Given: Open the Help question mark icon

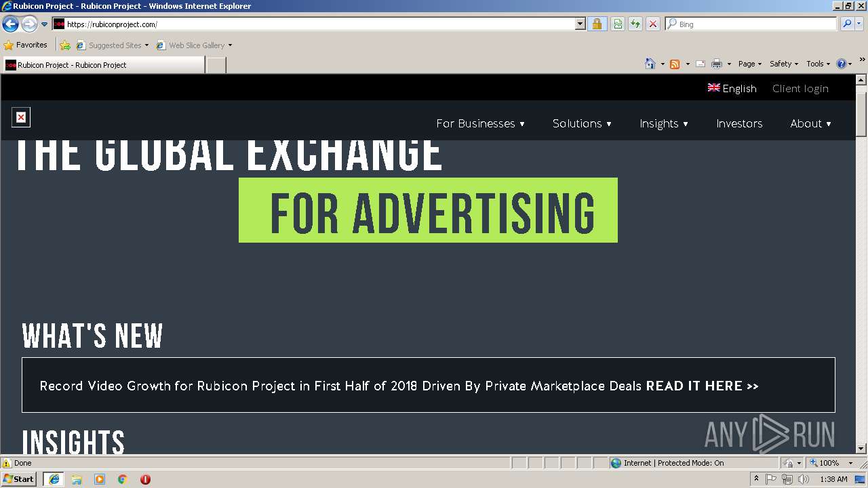Looking at the screenshot, I should [x=842, y=64].
